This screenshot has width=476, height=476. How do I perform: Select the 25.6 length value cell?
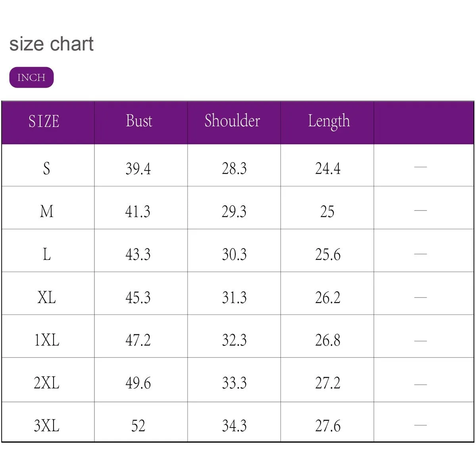[x=328, y=254]
